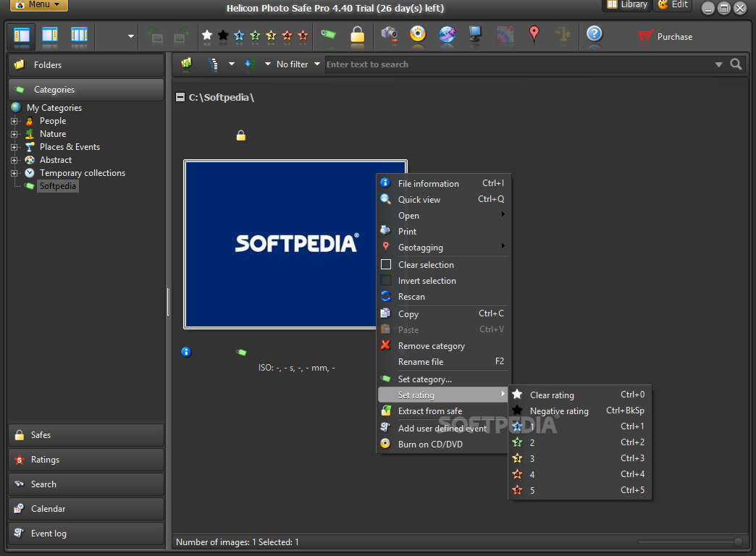Click the padlock icon above the thumbnail
Image resolution: width=756 pixels, height=556 pixels.
[x=241, y=135]
